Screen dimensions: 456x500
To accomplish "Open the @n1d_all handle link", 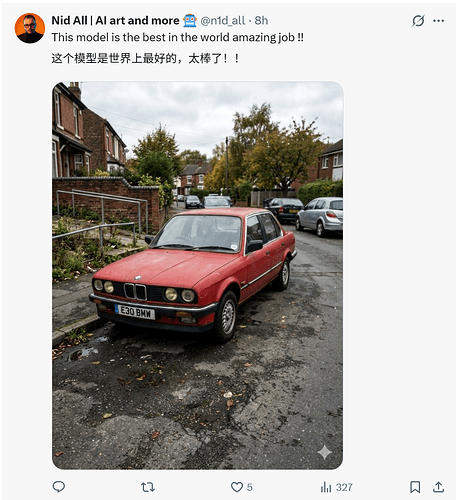I will coord(223,21).
